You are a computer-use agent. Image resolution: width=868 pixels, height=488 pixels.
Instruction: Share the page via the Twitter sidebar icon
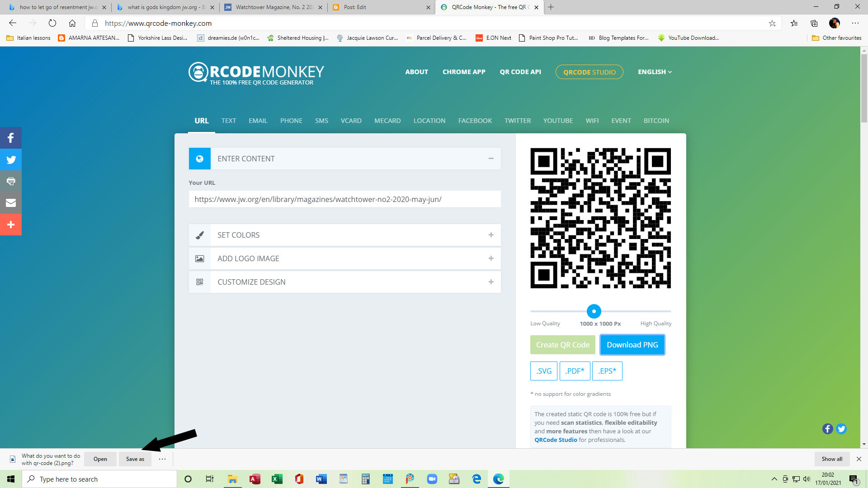[x=11, y=160]
